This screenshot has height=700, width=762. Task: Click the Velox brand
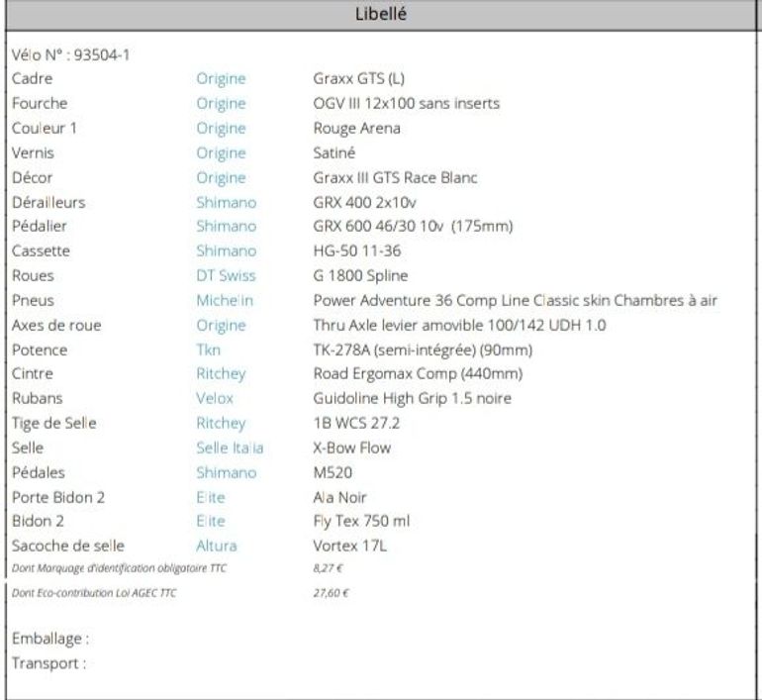coord(215,398)
